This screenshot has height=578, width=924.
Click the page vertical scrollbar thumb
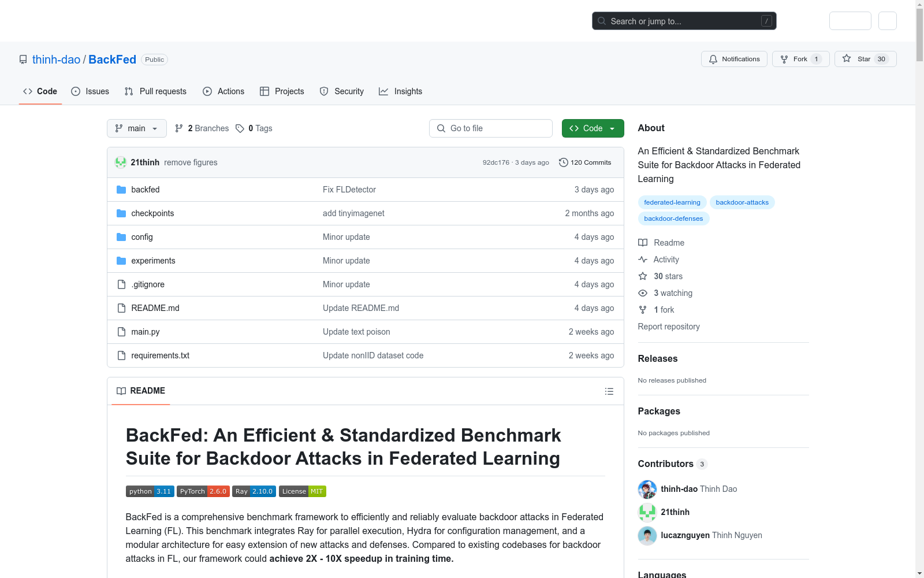point(919,35)
